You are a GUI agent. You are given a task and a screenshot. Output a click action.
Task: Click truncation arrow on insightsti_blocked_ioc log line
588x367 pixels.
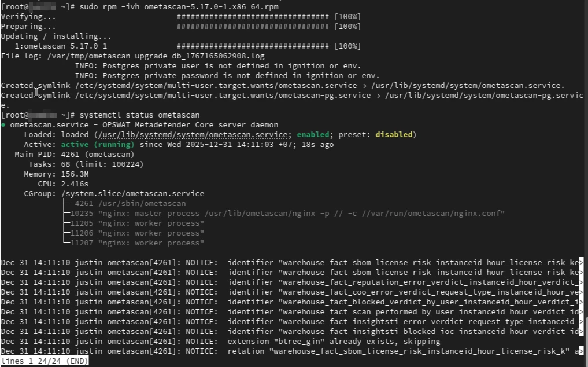(580, 332)
